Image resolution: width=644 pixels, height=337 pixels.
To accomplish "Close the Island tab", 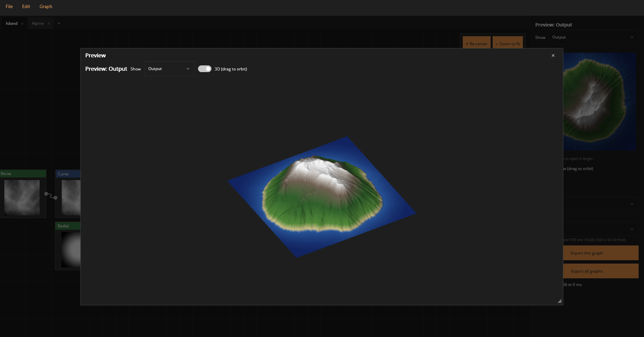I will pyautogui.click(x=22, y=23).
